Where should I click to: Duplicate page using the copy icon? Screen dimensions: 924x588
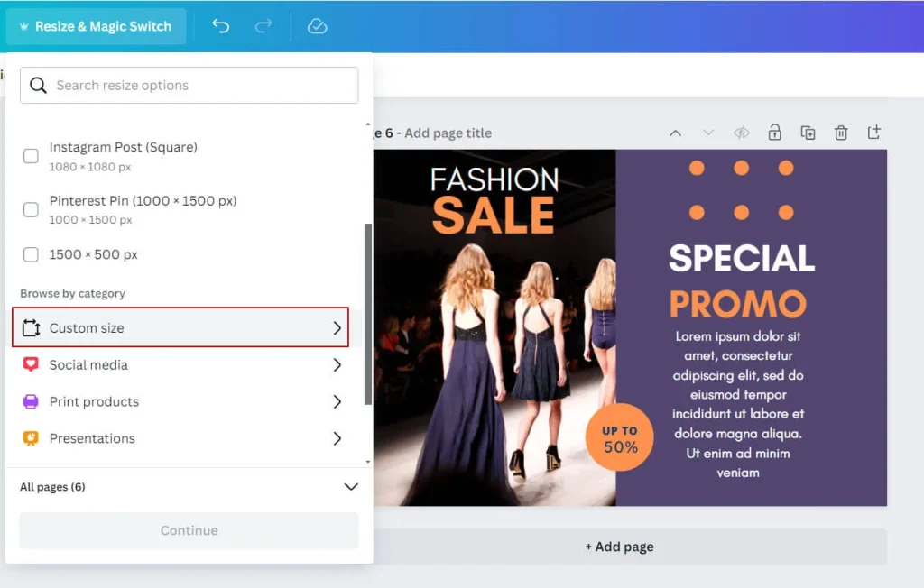[808, 133]
